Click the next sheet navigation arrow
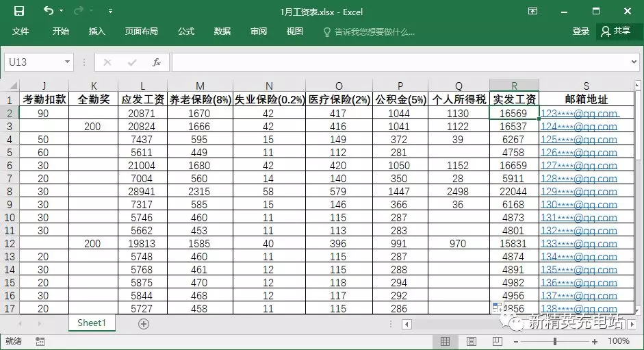The height and width of the screenshot is (350, 644). pos(40,324)
